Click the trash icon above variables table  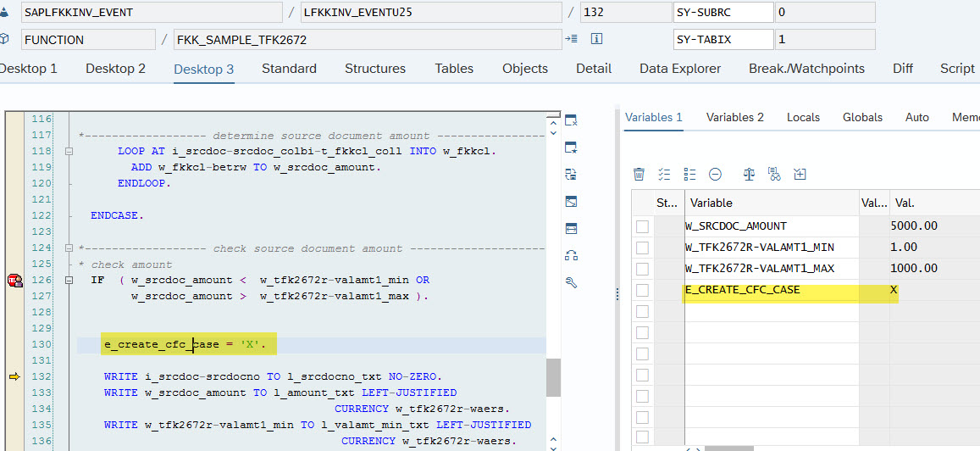[x=639, y=174]
